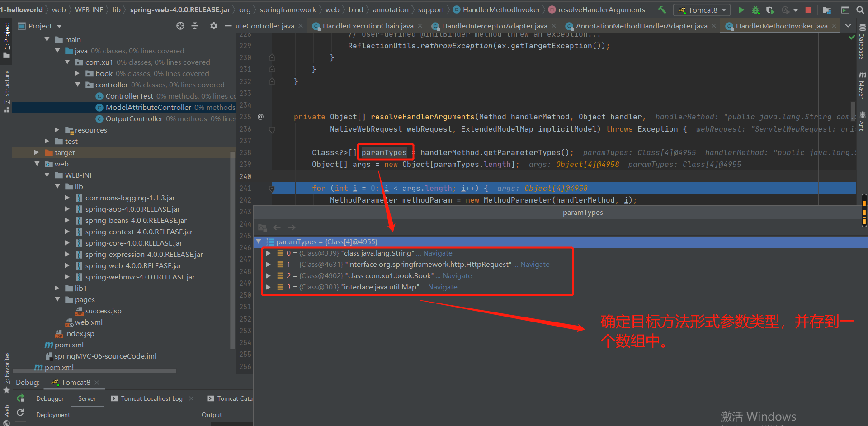Viewport: 868px width, 426px height.
Task: Click the Run Anything icon
Action: click(845, 9)
